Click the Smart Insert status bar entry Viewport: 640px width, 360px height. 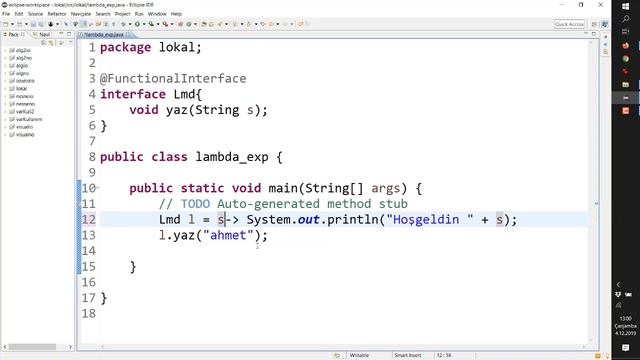407,356
